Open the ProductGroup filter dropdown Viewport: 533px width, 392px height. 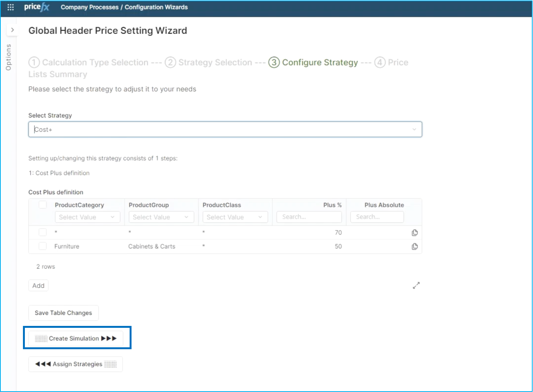click(161, 217)
